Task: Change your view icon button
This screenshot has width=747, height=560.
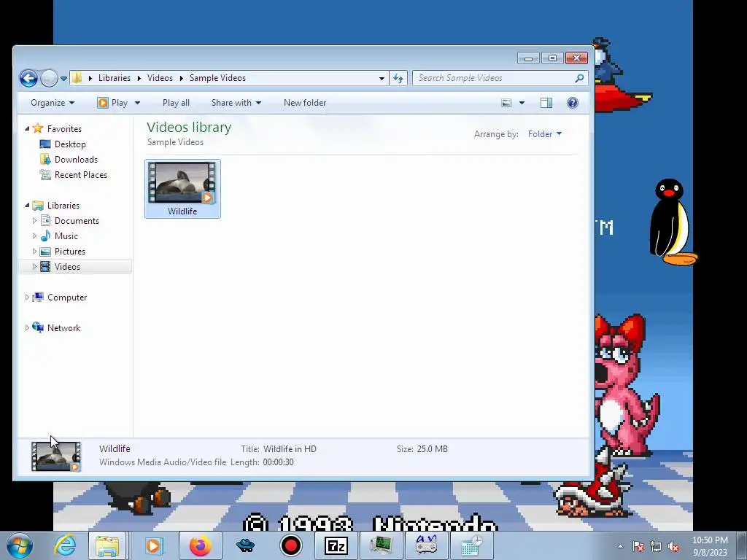Action: (x=506, y=103)
